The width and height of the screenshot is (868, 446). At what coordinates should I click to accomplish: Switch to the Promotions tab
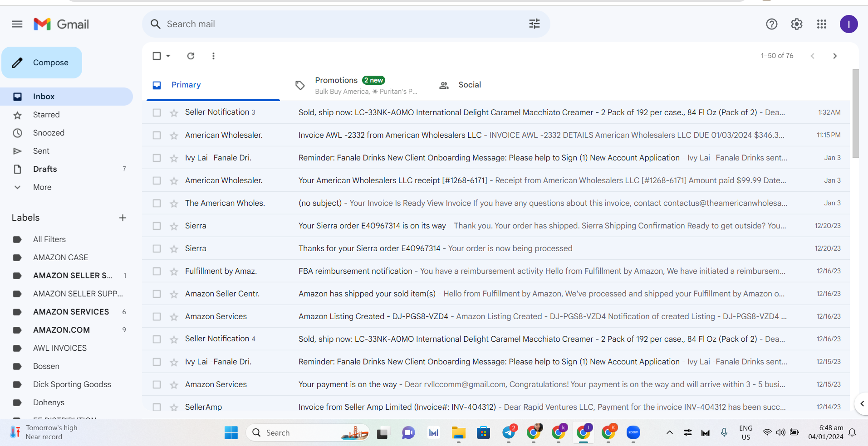(x=356, y=85)
